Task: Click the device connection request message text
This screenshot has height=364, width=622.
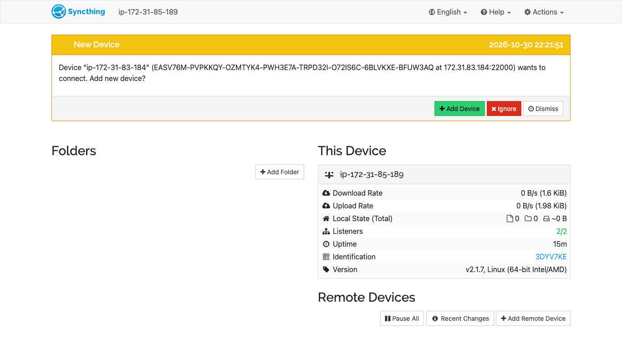Action: tap(302, 73)
